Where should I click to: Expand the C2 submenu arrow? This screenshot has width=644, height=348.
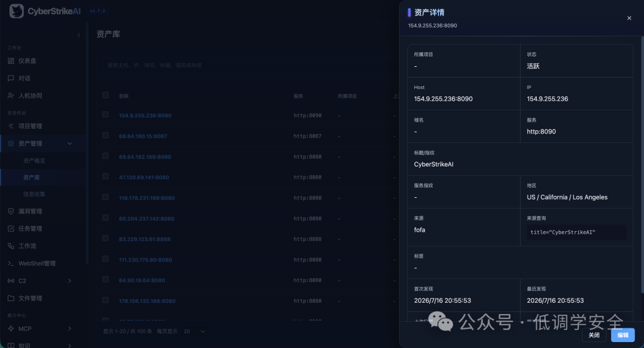[70, 281]
